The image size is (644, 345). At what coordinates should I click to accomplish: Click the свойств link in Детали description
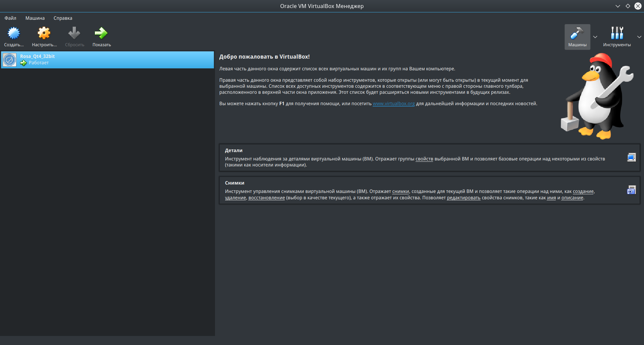(x=424, y=159)
